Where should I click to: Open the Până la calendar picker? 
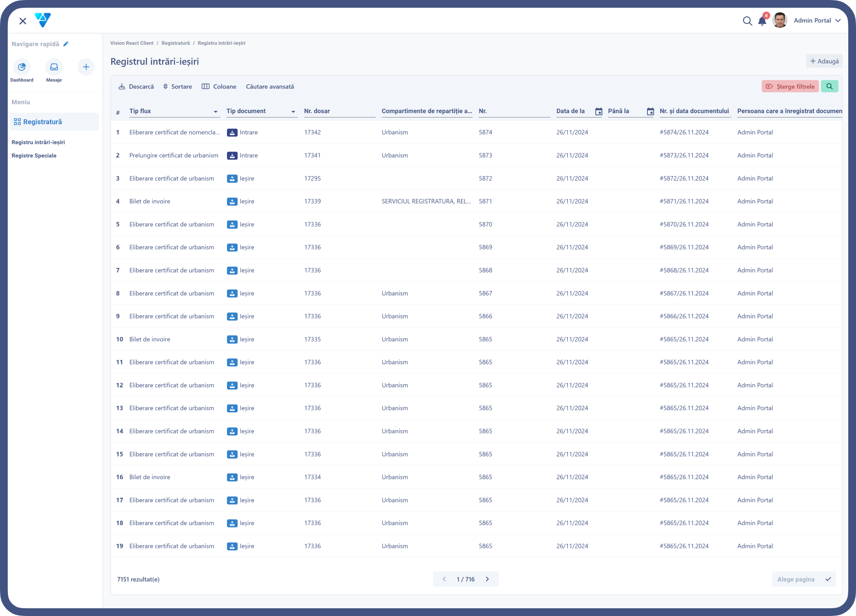point(650,111)
